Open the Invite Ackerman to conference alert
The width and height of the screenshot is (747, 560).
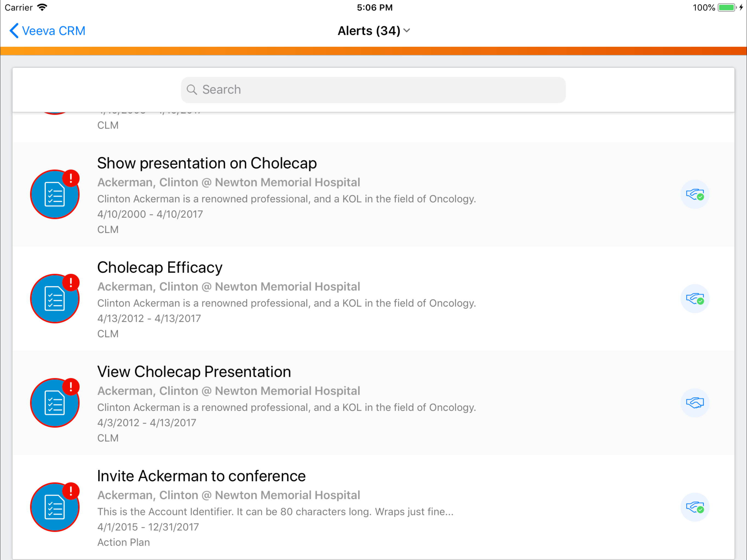click(x=201, y=476)
